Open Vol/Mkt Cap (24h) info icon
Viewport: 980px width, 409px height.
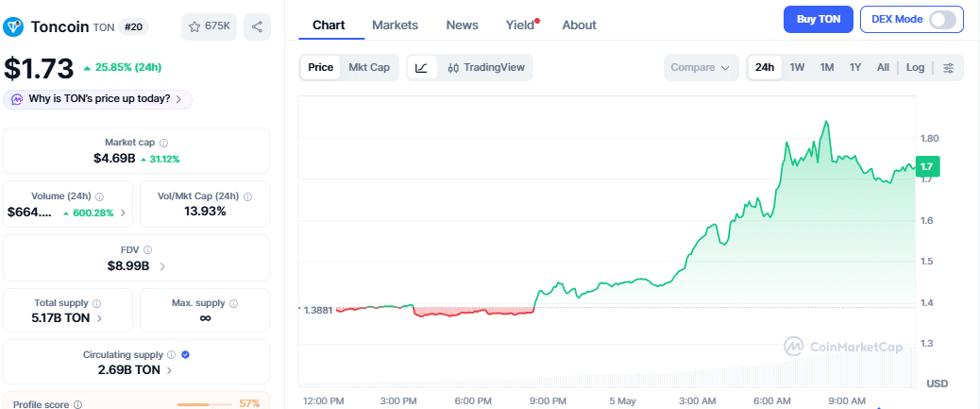247,196
